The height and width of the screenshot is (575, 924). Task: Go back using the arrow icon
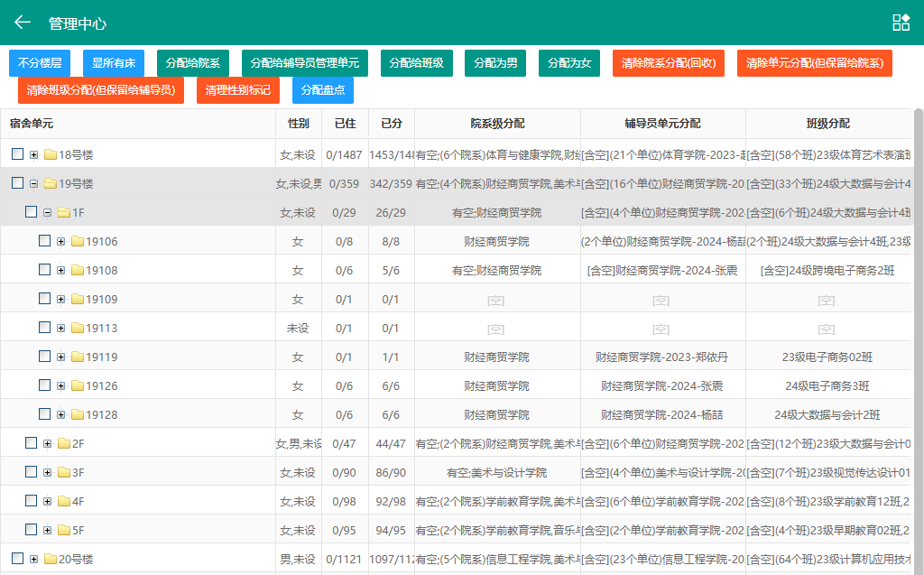pos(23,23)
